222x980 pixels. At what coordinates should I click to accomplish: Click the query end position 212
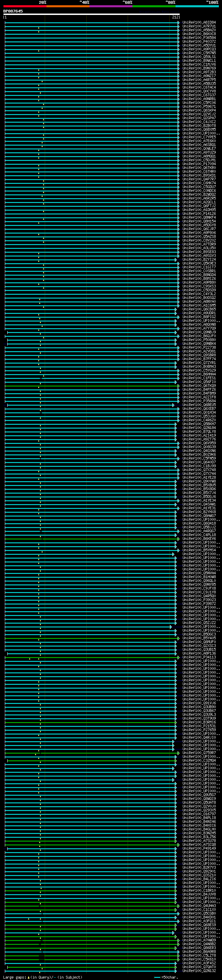pos(175,17)
